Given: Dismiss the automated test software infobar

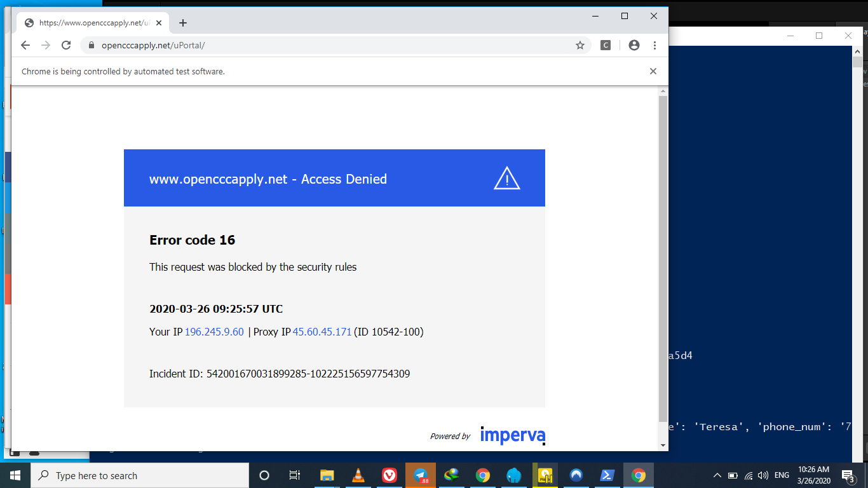Looking at the screenshot, I should (x=653, y=71).
